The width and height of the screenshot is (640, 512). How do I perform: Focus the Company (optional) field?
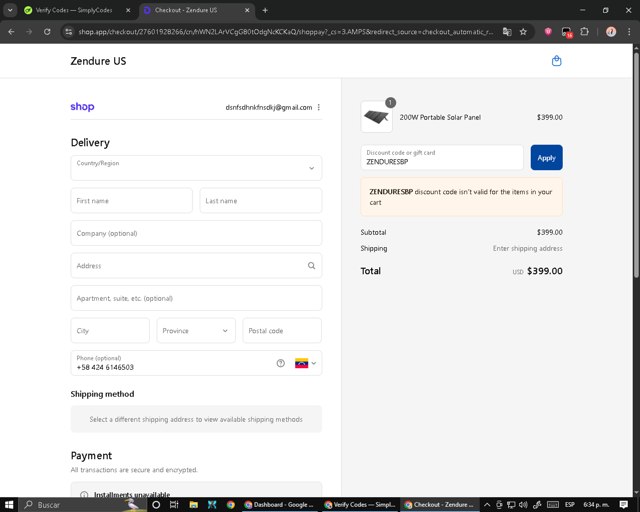pyautogui.click(x=196, y=233)
